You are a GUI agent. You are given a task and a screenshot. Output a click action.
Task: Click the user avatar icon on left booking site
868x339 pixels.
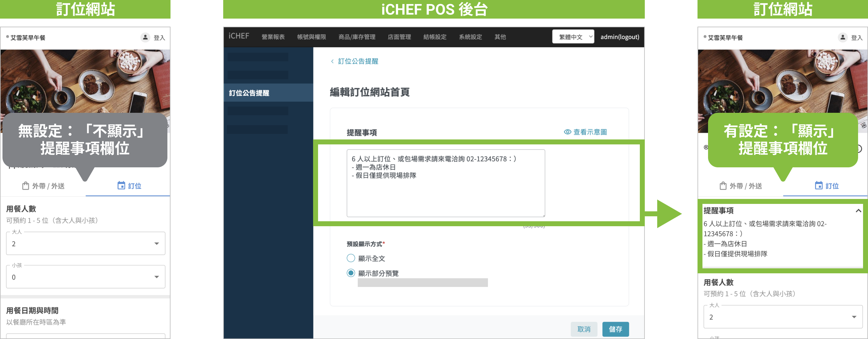click(x=145, y=37)
